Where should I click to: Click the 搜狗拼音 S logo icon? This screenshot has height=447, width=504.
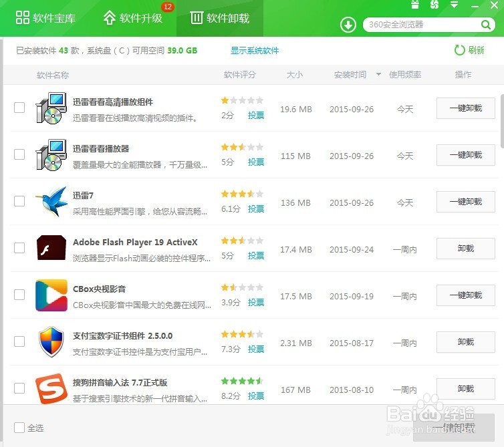pyautogui.click(x=51, y=388)
